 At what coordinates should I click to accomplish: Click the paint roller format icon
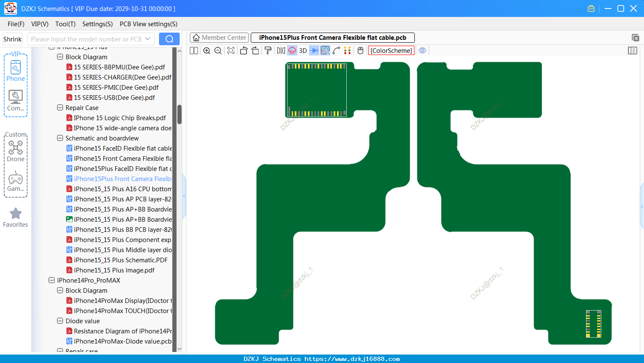268,50
